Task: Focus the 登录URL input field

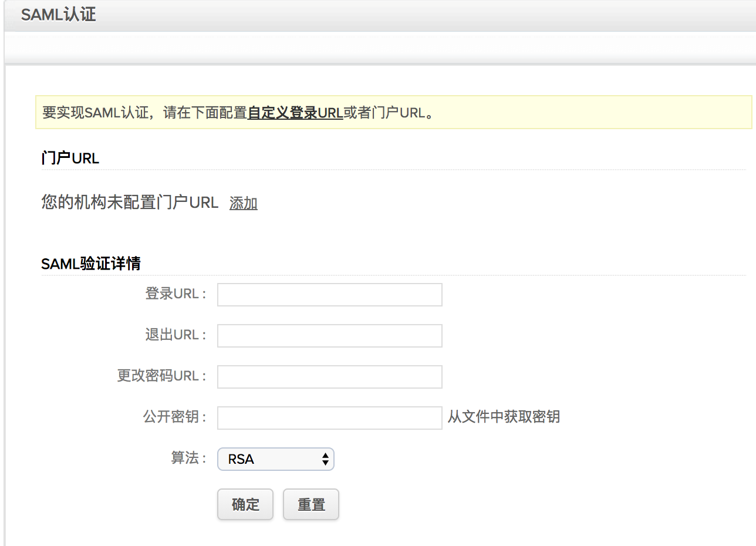Action: [329, 295]
